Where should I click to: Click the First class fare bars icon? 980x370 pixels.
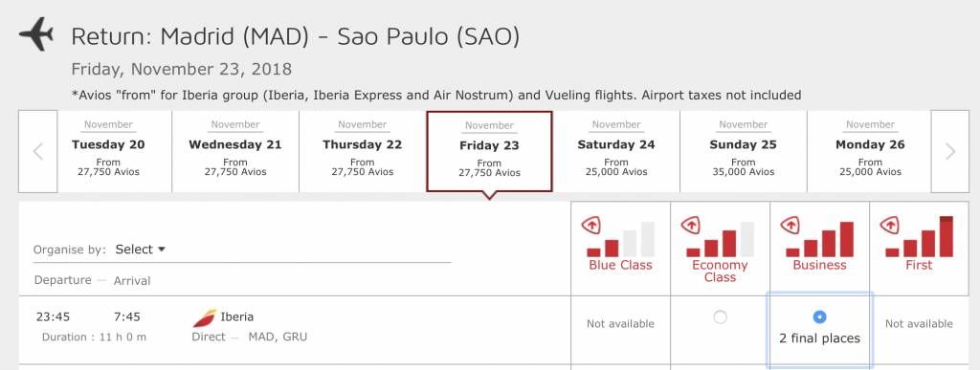pos(919,237)
